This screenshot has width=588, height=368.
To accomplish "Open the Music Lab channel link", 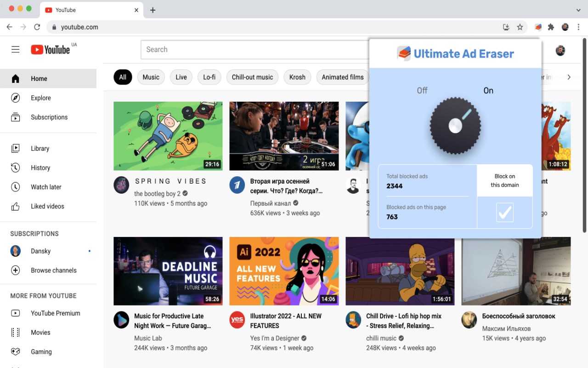I will pyautogui.click(x=148, y=338).
